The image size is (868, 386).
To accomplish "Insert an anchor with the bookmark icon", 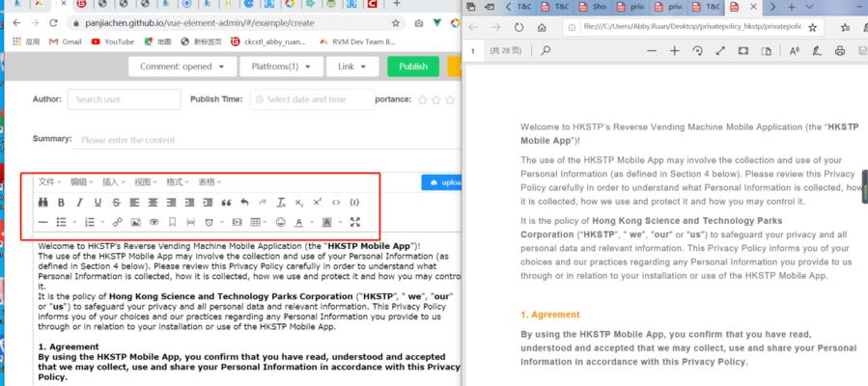I will coord(172,222).
